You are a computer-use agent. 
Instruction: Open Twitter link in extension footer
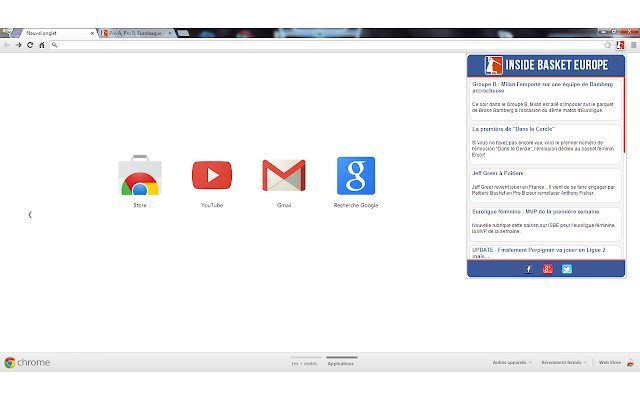click(567, 269)
